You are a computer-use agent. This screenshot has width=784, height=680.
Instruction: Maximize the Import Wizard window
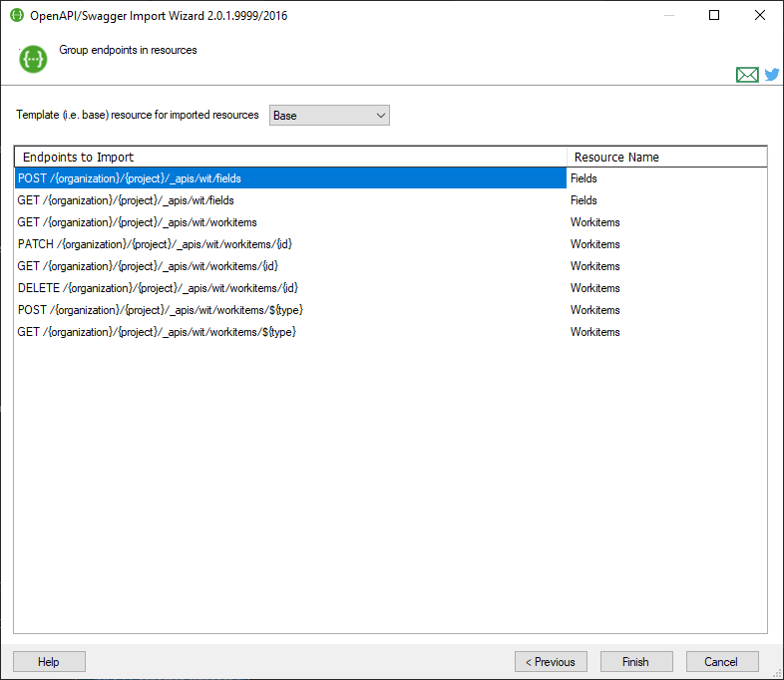(x=714, y=15)
